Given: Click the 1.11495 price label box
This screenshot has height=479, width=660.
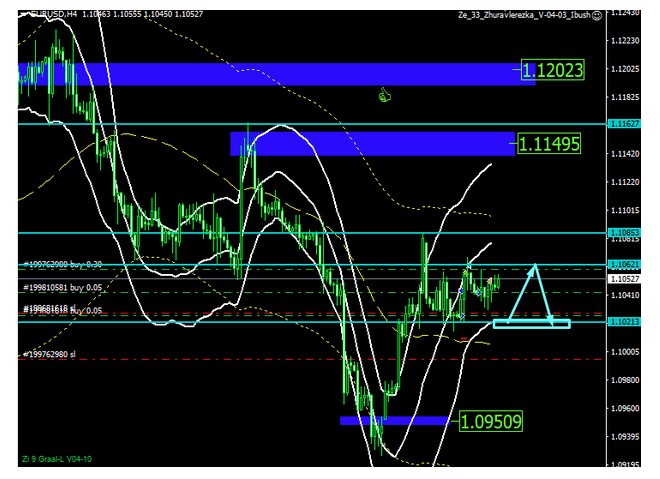Looking at the screenshot, I should pyautogui.click(x=549, y=144).
